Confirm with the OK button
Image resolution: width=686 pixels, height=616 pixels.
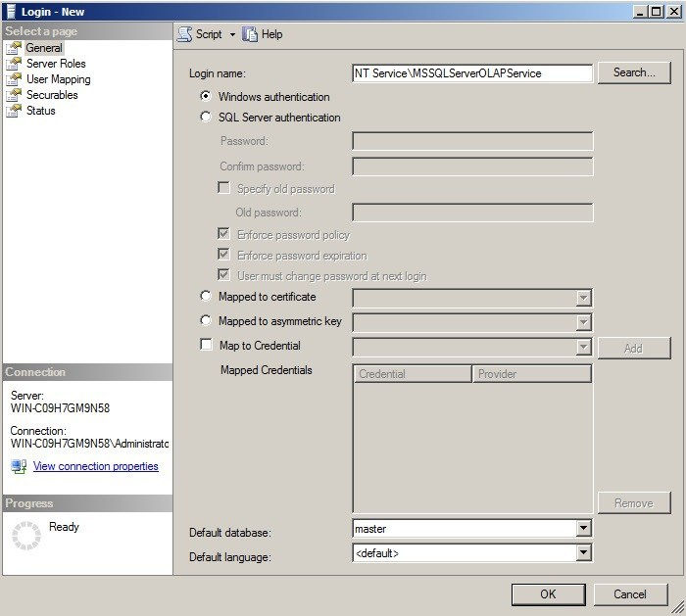pyautogui.click(x=548, y=594)
